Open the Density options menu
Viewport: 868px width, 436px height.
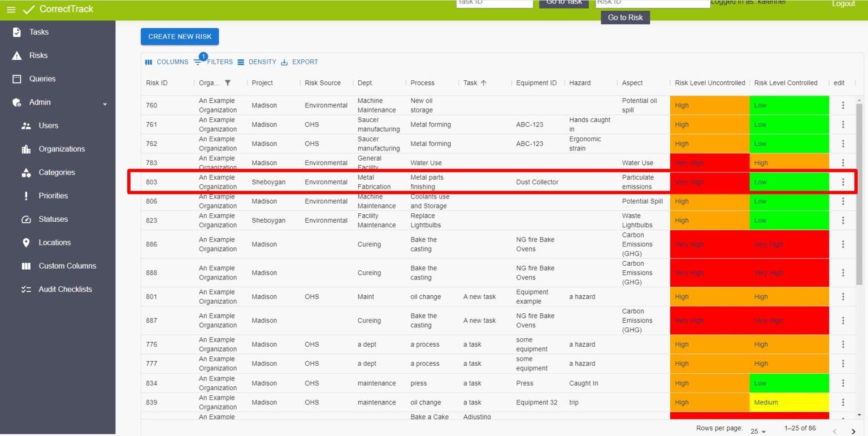tap(257, 62)
